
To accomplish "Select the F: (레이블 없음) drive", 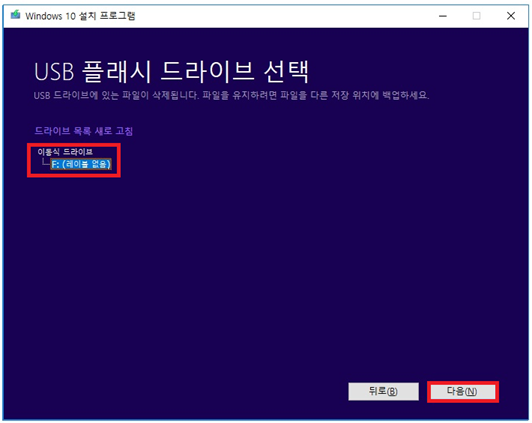I will 81,165.
